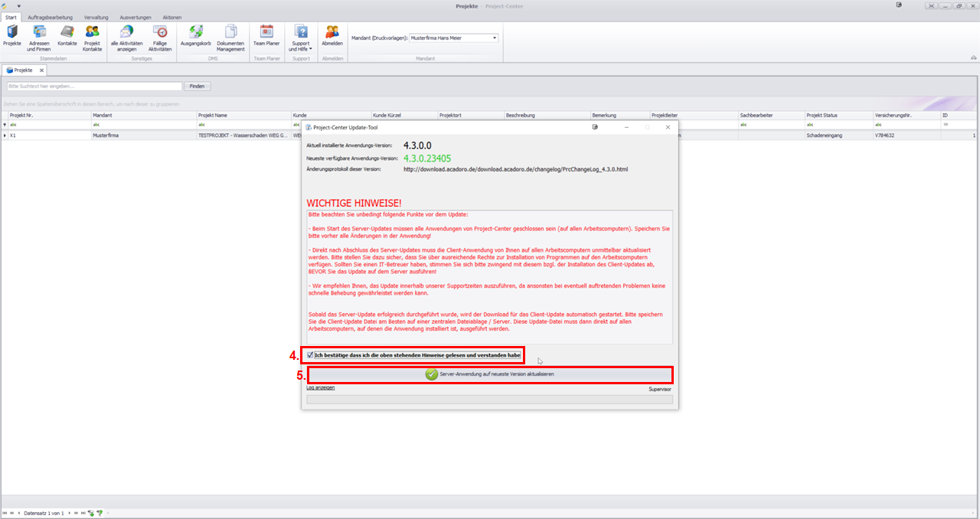The image size is (980, 519).
Task: Open the Log anzeigen link
Action: coord(320,388)
